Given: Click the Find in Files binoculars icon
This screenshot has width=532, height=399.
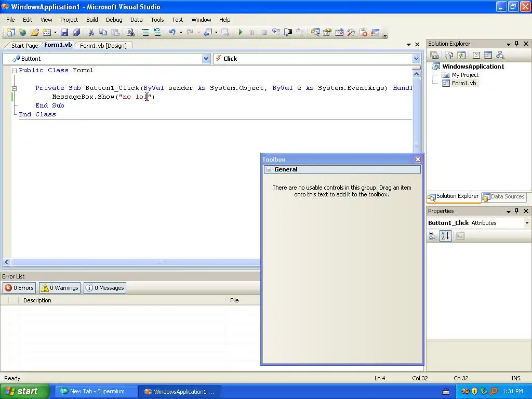Looking at the screenshot, I should [x=130, y=32].
